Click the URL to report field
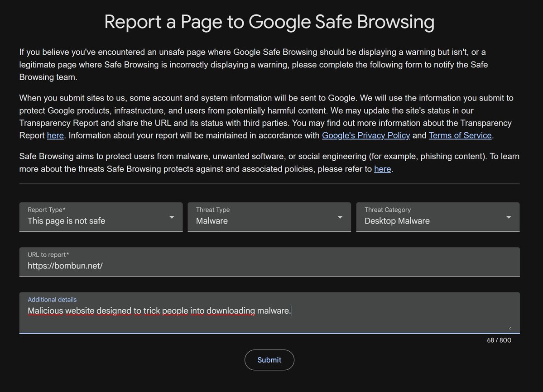This screenshot has width=543, height=392. click(x=269, y=262)
